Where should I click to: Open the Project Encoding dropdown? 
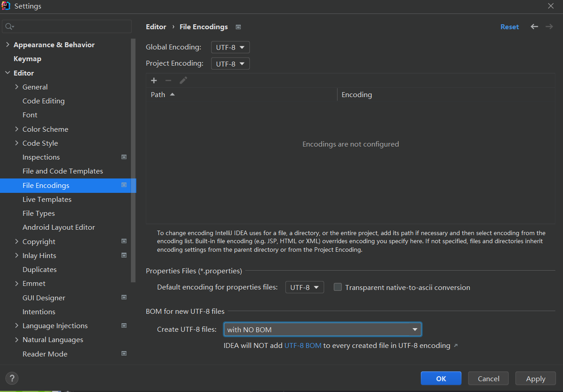[230, 64]
